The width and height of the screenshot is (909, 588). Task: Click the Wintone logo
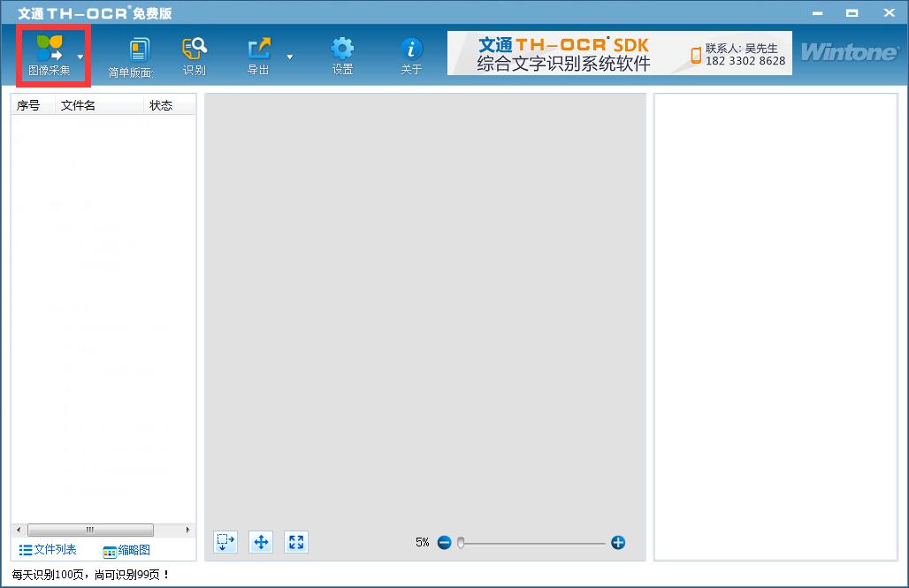pos(848,52)
